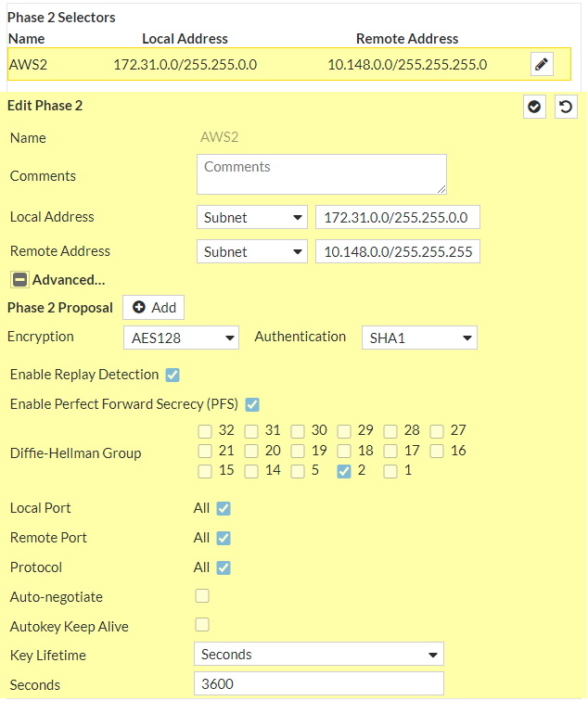Click the Seconds field showing 3600

coord(319,684)
